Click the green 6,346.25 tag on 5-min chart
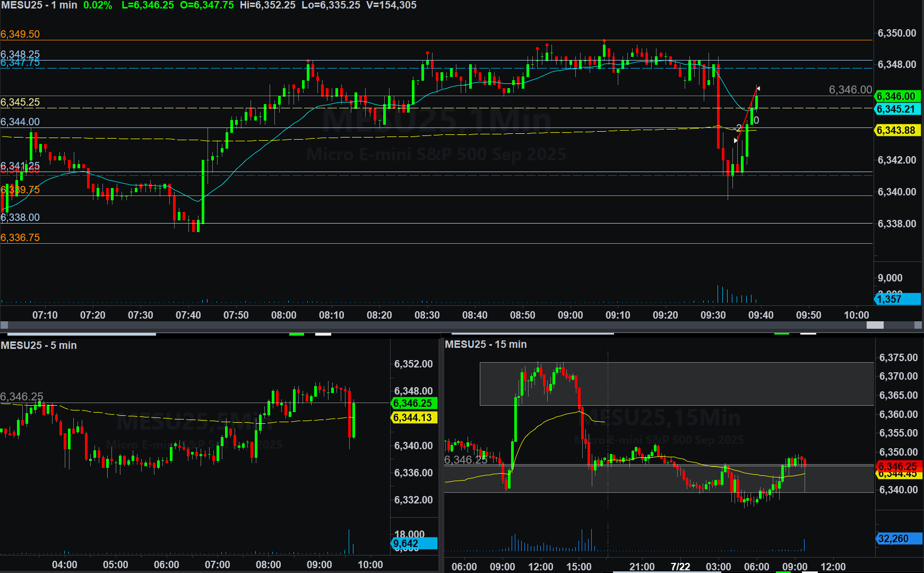Viewport: 924px width, 573px height. pos(413,403)
